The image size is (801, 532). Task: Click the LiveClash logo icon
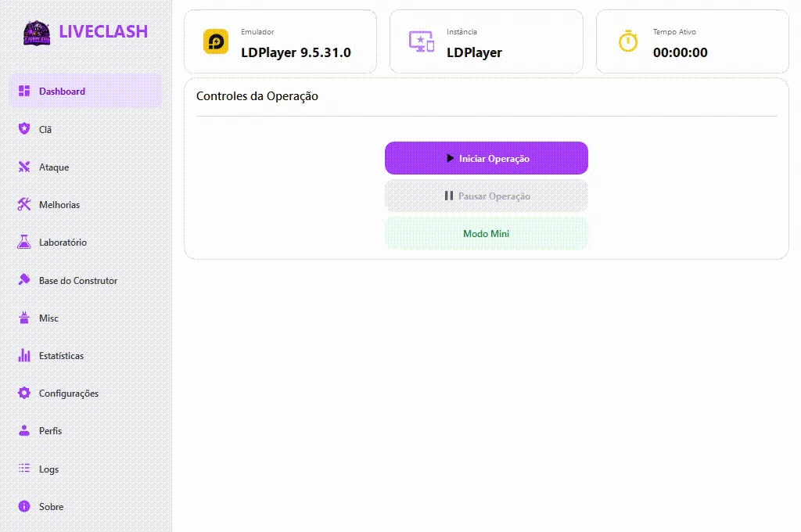[x=37, y=33]
